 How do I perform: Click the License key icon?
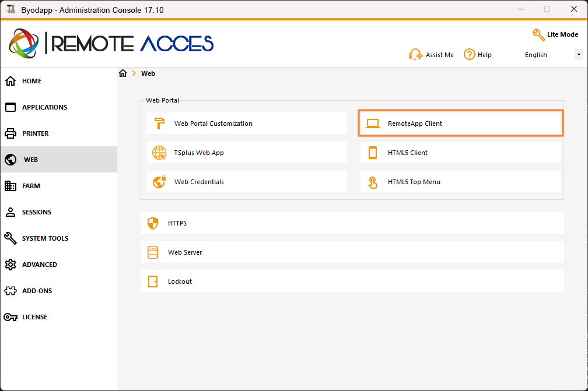[x=10, y=317]
